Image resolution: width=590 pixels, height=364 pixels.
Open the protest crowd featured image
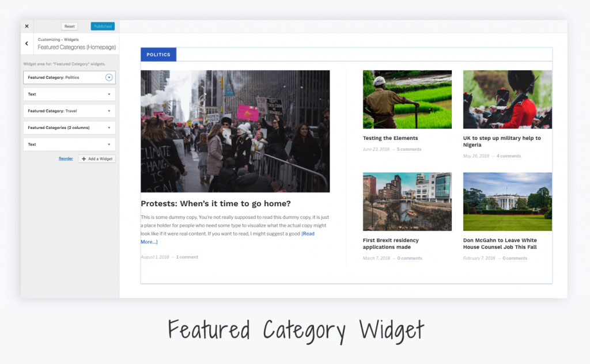click(x=235, y=131)
